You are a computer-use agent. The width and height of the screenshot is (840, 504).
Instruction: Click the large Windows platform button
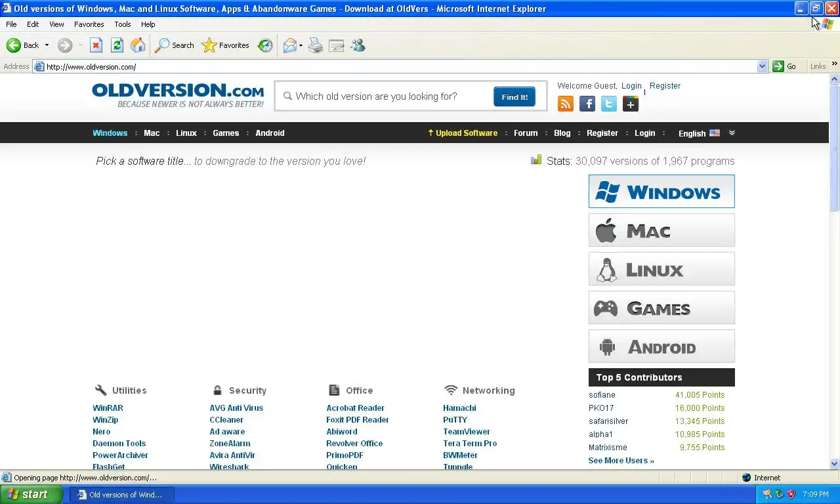[661, 192]
